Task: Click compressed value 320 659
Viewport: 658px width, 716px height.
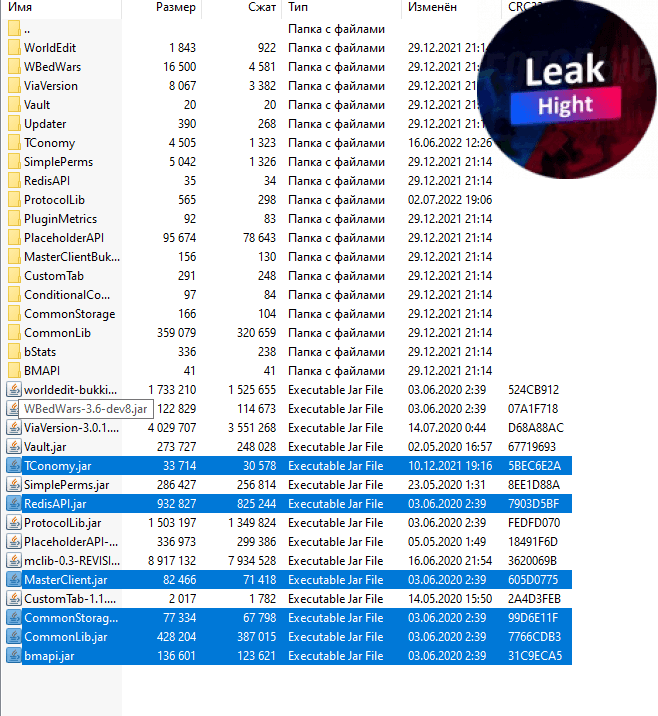Action: pos(256,333)
